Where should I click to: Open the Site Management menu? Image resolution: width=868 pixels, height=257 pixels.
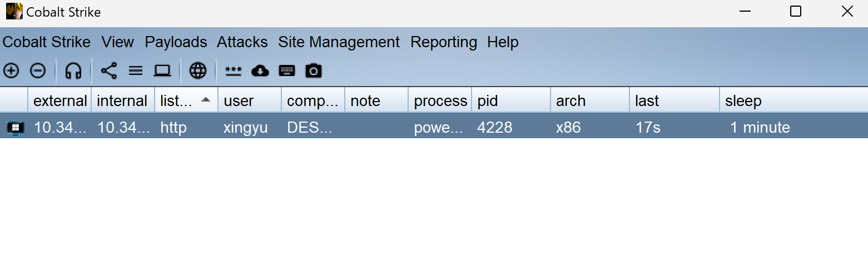(339, 42)
